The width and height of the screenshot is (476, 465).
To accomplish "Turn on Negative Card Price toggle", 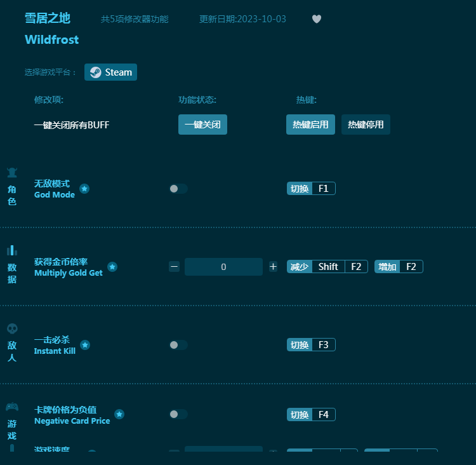I will [178, 414].
